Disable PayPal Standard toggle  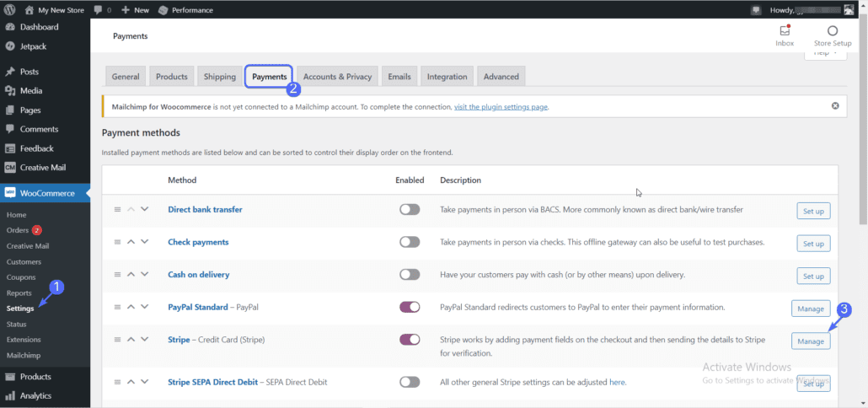click(x=410, y=307)
